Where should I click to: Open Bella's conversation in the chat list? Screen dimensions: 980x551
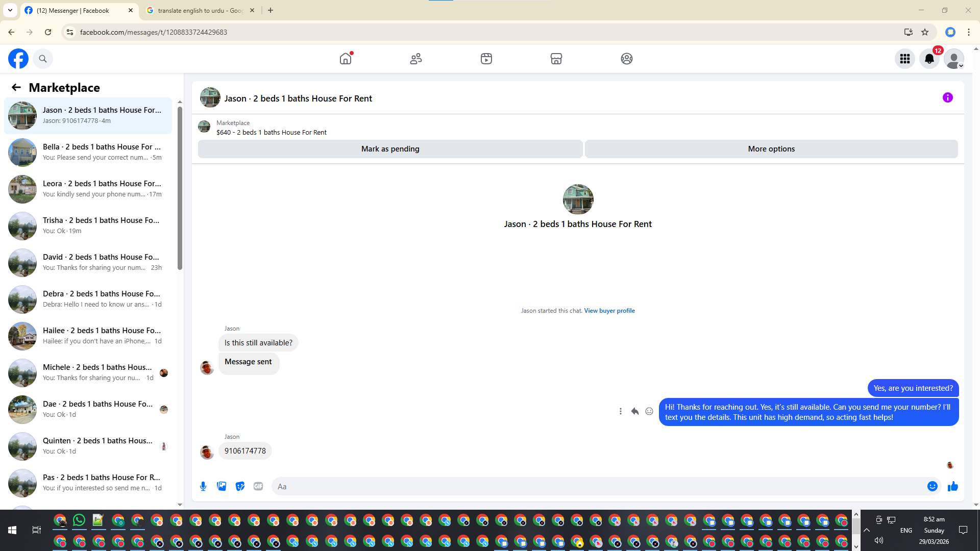click(88, 152)
